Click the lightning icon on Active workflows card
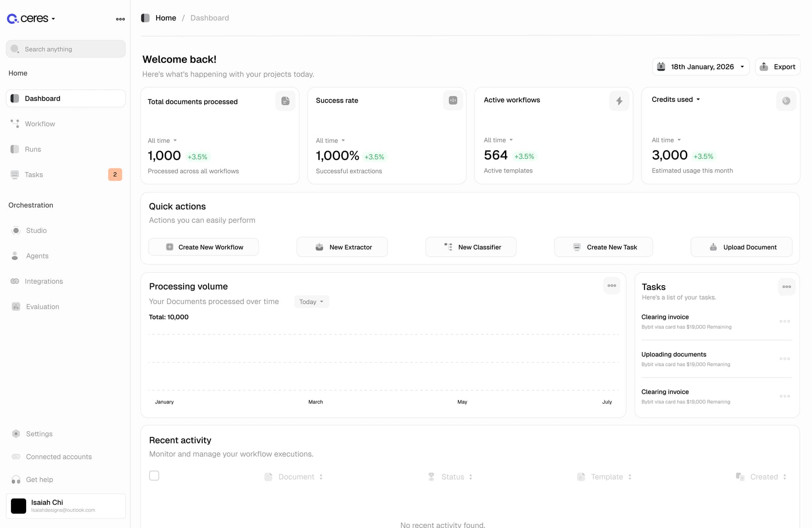The image size is (812, 528). 619,101
